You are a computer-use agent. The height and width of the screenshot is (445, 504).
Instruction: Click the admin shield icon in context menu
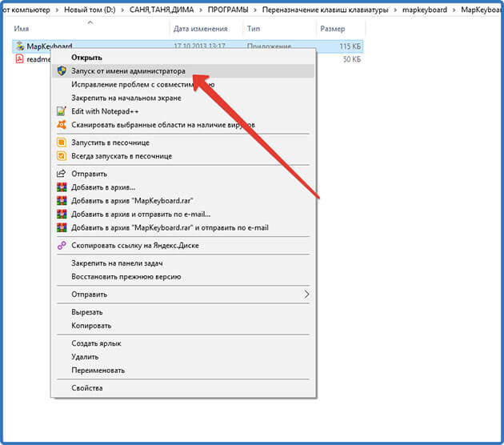tap(62, 70)
